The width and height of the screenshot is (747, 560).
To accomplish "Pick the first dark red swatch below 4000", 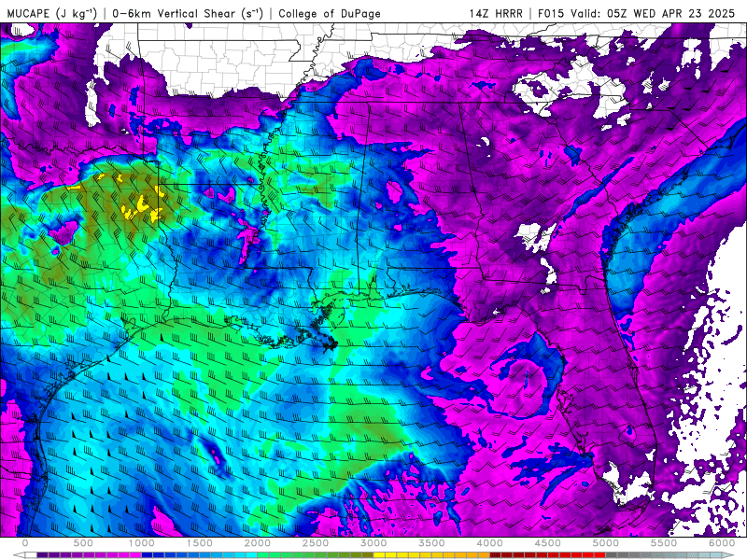I will pos(496,555).
